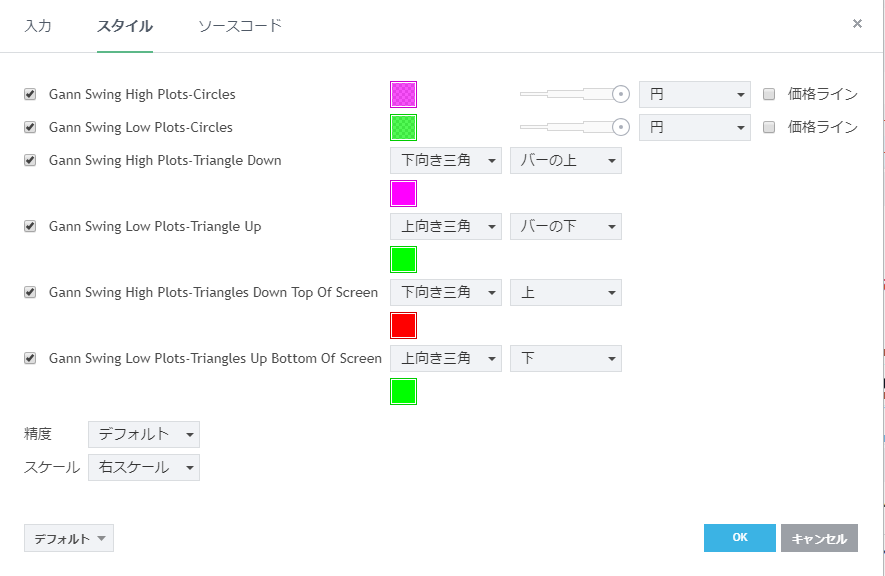The height and width of the screenshot is (576, 885).
Task: Confirm settings with the OK button
Action: click(739, 538)
